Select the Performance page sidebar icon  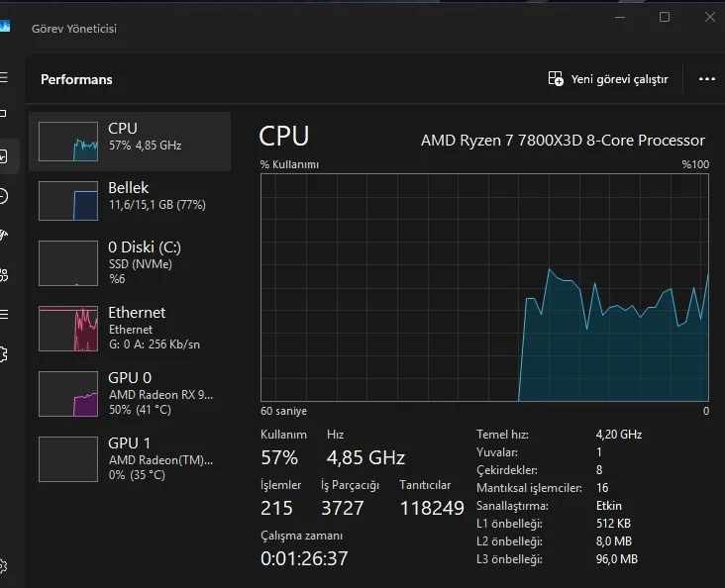pos(4,156)
